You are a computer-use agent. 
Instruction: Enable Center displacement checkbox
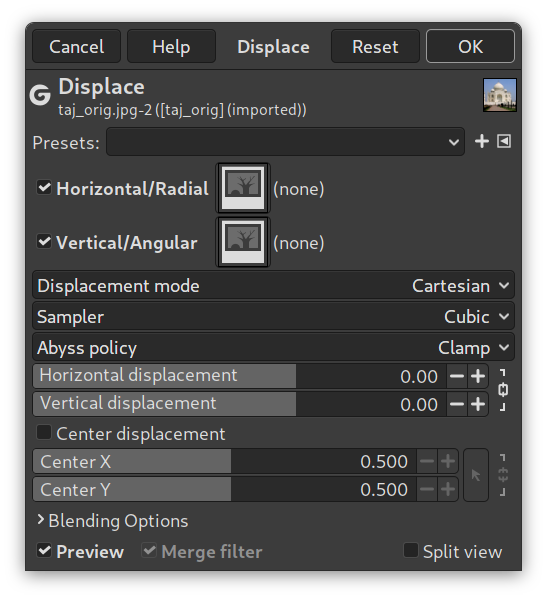pyautogui.click(x=44, y=433)
